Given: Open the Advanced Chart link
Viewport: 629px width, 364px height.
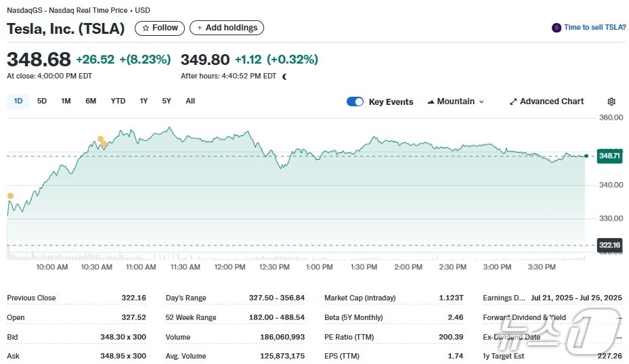Looking at the screenshot, I should (551, 101).
